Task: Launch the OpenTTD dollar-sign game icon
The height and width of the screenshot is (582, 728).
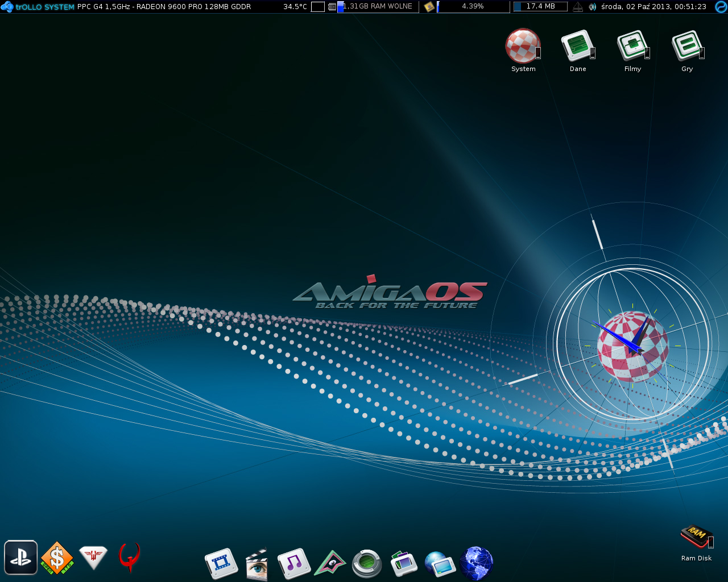Action: coord(57,558)
